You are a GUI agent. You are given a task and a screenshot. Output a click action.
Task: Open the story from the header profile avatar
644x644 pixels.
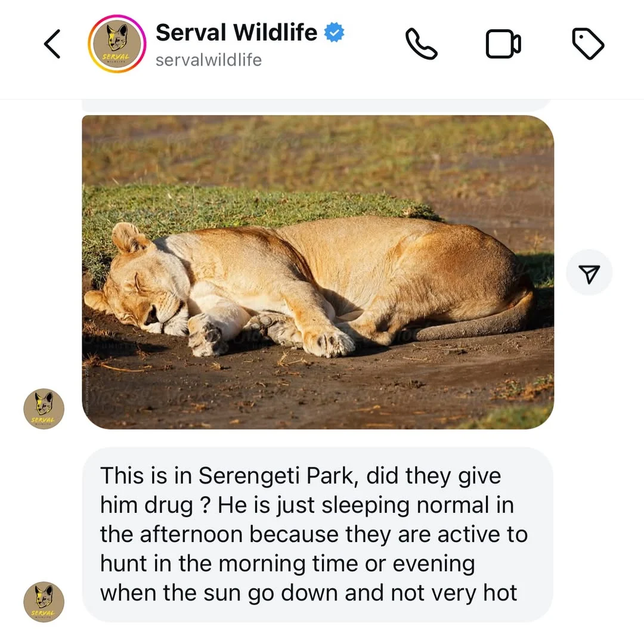click(117, 44)
